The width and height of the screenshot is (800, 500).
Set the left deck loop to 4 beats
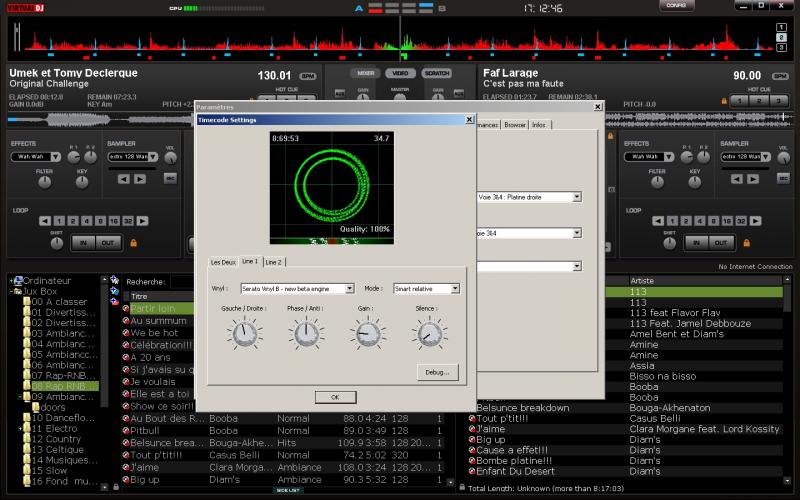(x=86, y=220)
